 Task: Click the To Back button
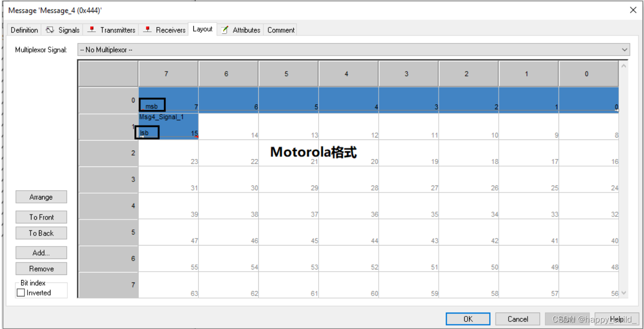click(41, 233)
